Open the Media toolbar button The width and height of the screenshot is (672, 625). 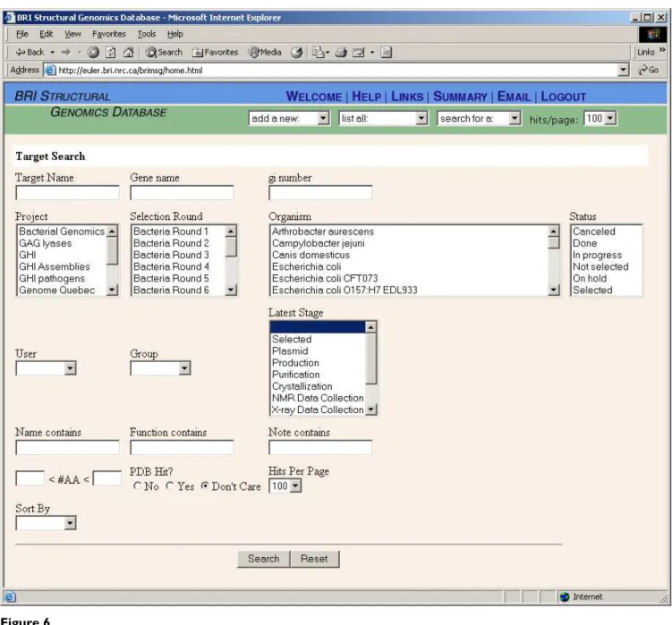click(x=265, y=52)
